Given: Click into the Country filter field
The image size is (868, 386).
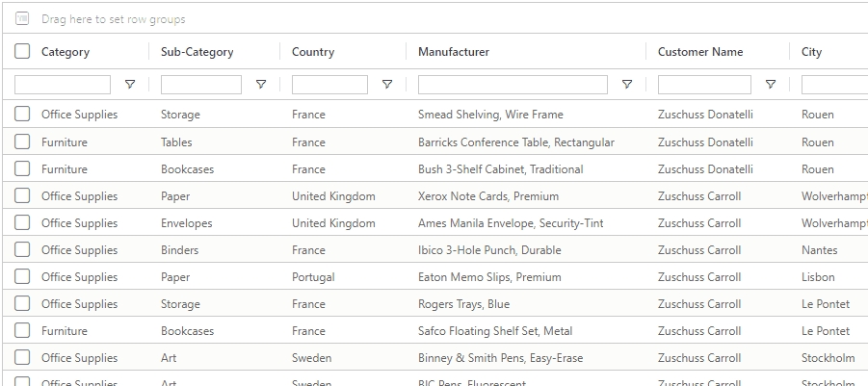Looking at the screenshot, I should 329,85.
